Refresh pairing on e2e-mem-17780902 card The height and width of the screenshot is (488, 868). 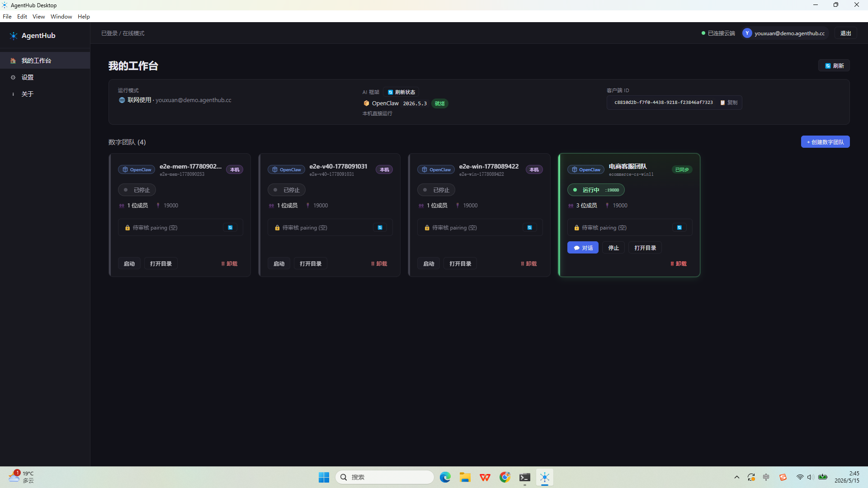click(230, 228)
